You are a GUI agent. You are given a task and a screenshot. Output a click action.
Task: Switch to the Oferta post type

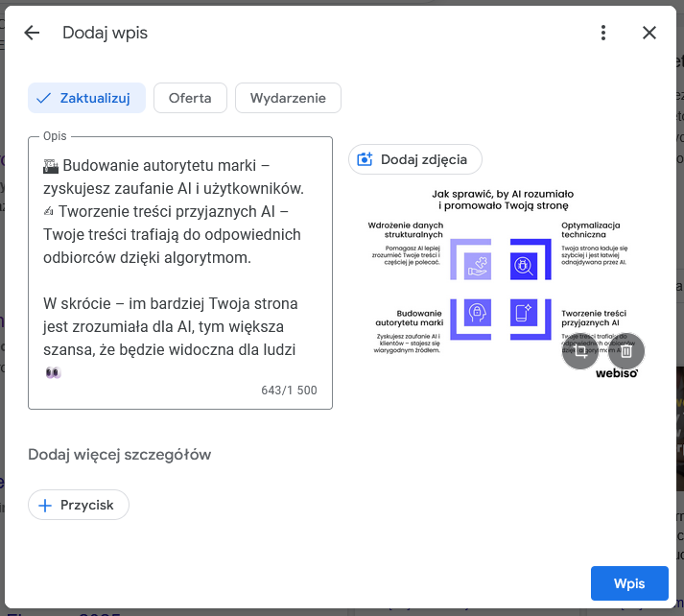190,98
